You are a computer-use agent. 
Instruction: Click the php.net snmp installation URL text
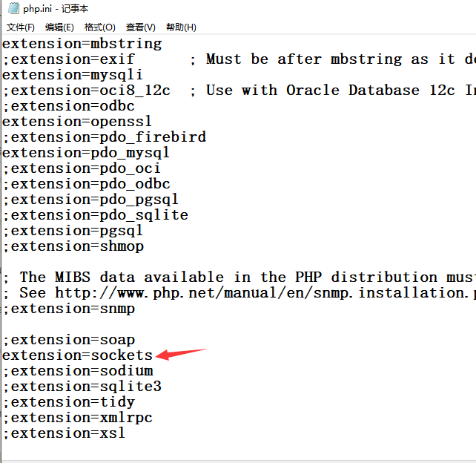click(265, 293)
